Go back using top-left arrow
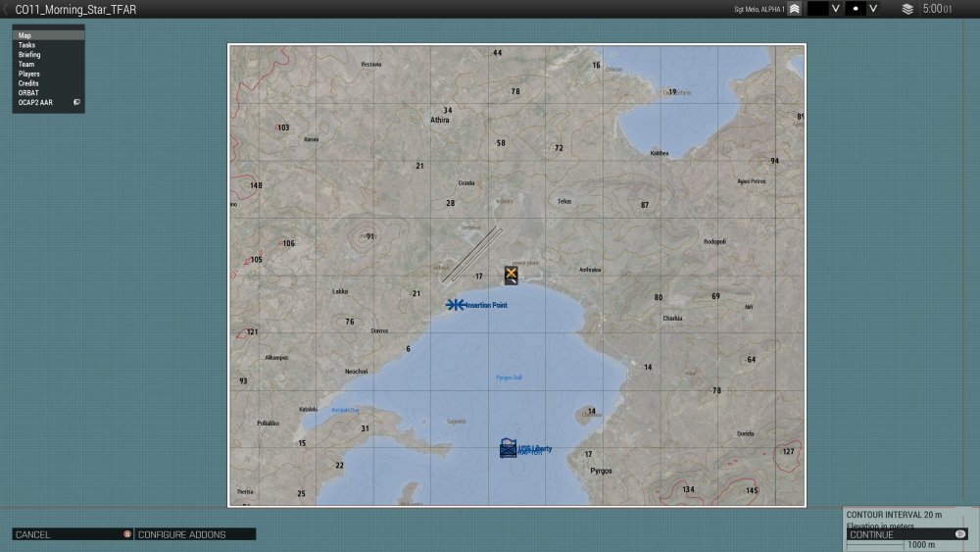Viewport: 980px width, 552px height. [x=6, y=9]
